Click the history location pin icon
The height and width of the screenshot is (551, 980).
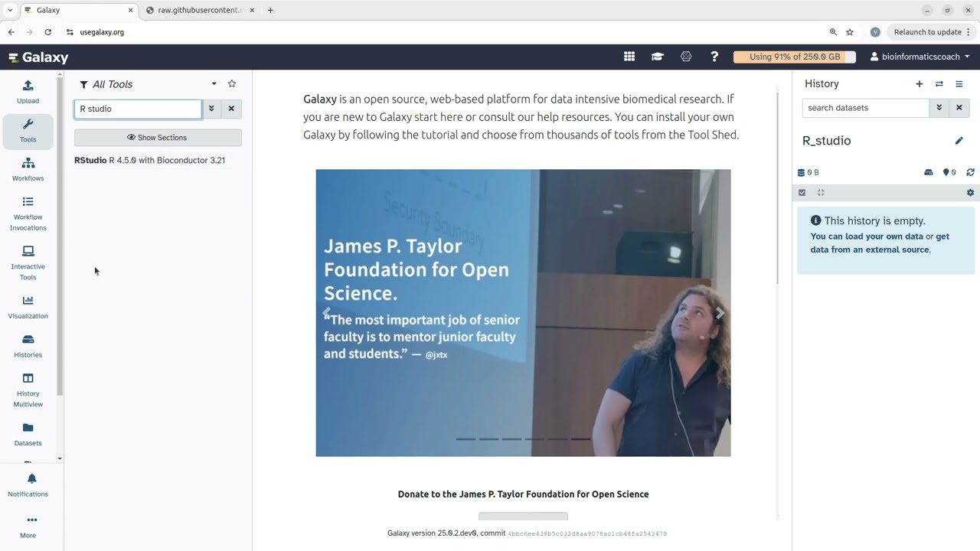[949, 172]
